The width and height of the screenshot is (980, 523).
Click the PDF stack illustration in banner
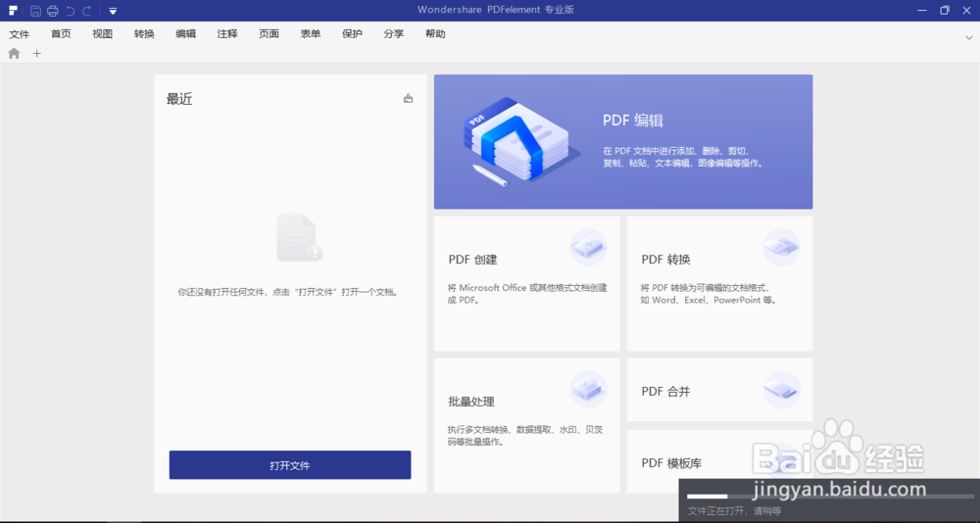[522, 141]
